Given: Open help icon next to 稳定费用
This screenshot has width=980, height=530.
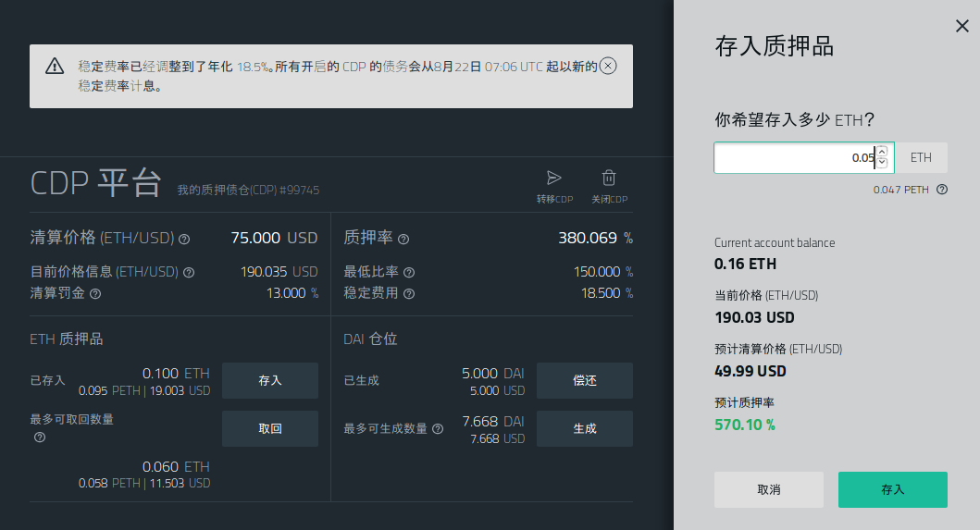Looking at the screenshot, I should point(409,294).
